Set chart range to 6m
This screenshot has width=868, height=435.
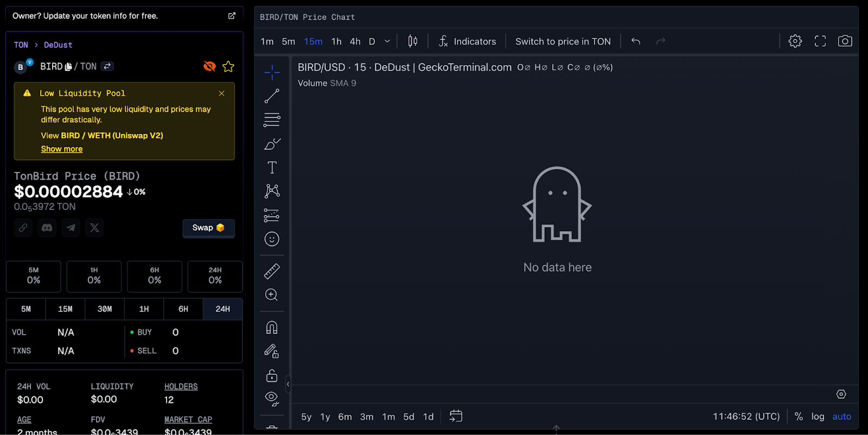point(345,417)
